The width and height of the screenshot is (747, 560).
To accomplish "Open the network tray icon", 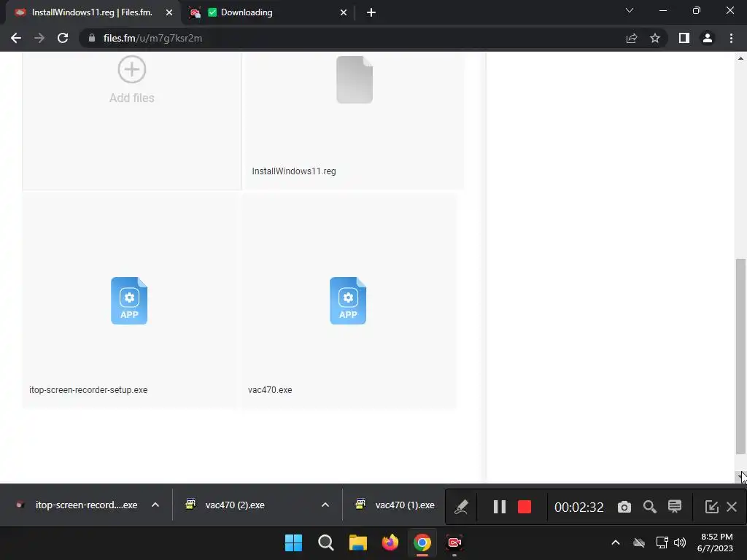I will tap(662, 542).
